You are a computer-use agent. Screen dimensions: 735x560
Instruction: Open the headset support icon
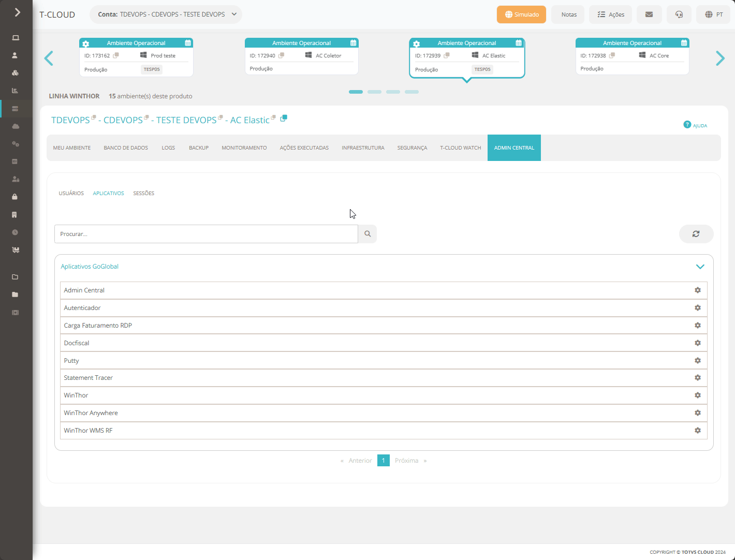pyautogui.click(x=679, y=14)
